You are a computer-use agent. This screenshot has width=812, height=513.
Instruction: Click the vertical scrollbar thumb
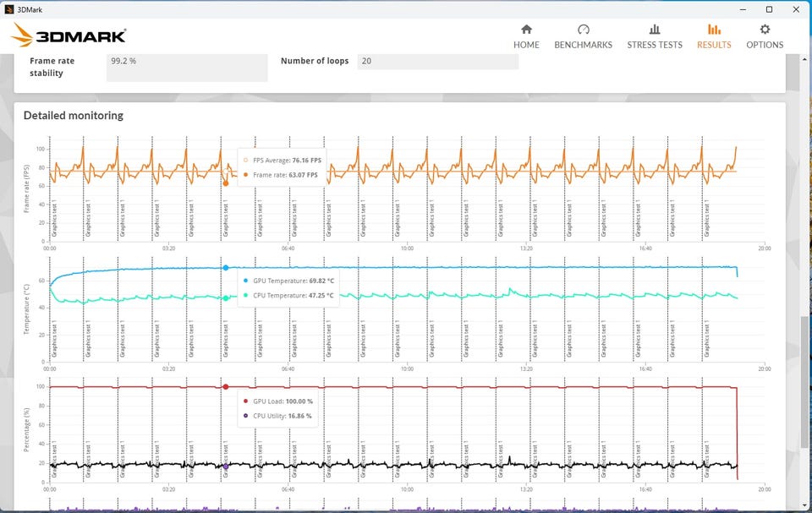coord(804,381)
